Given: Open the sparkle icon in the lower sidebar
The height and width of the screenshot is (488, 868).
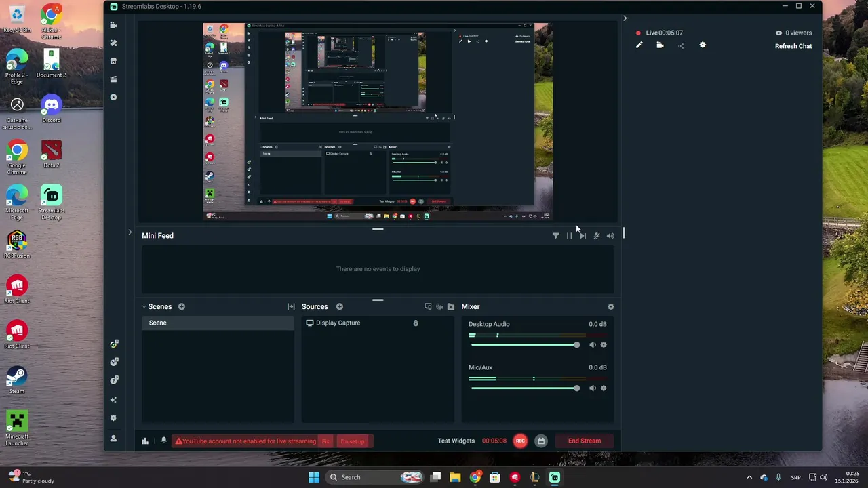Looking at the screenshot, I should point(113,400).
